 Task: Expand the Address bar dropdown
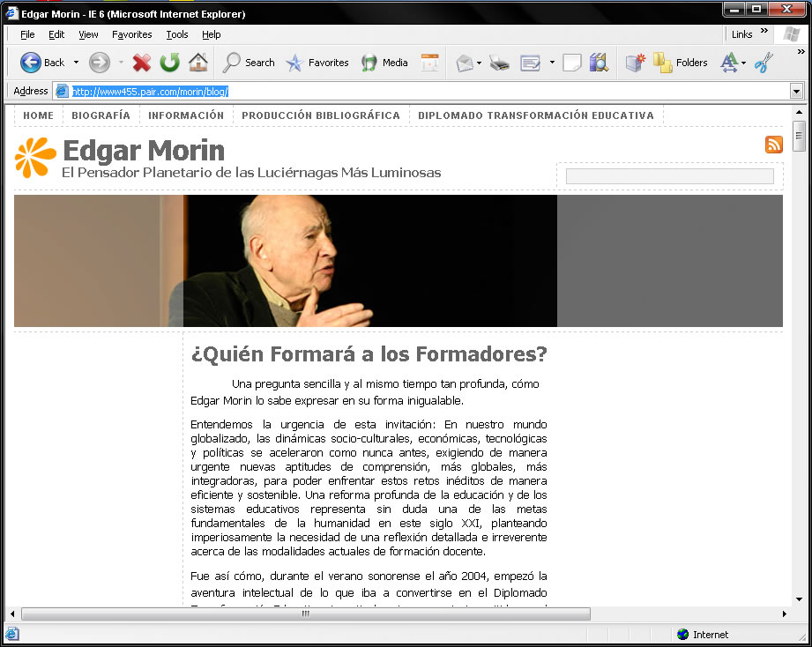pyautogui.click(x=796, y=92)
